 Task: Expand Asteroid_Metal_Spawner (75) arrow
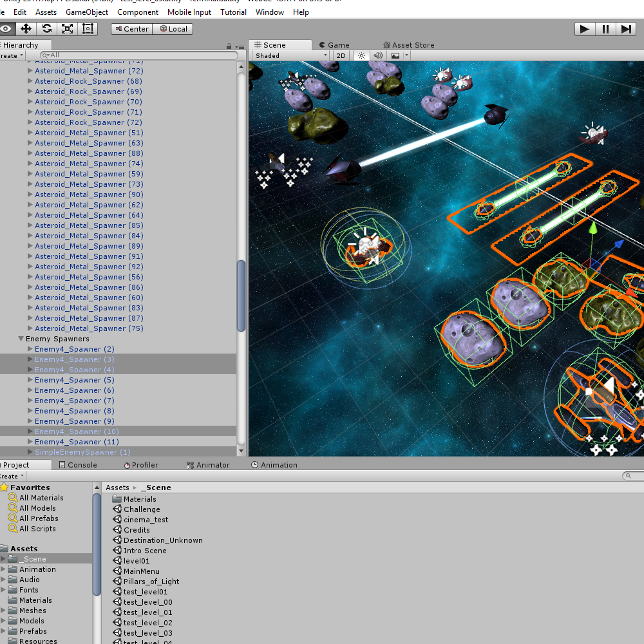(30, 328)
